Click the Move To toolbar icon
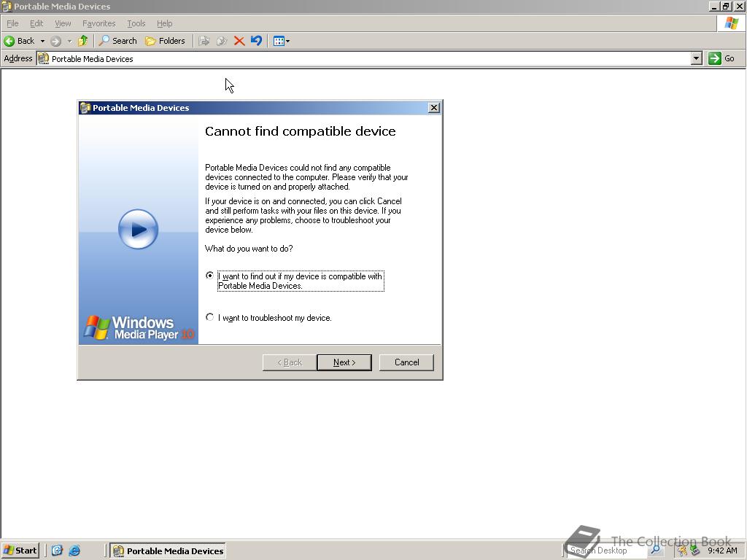 point(204,41)
